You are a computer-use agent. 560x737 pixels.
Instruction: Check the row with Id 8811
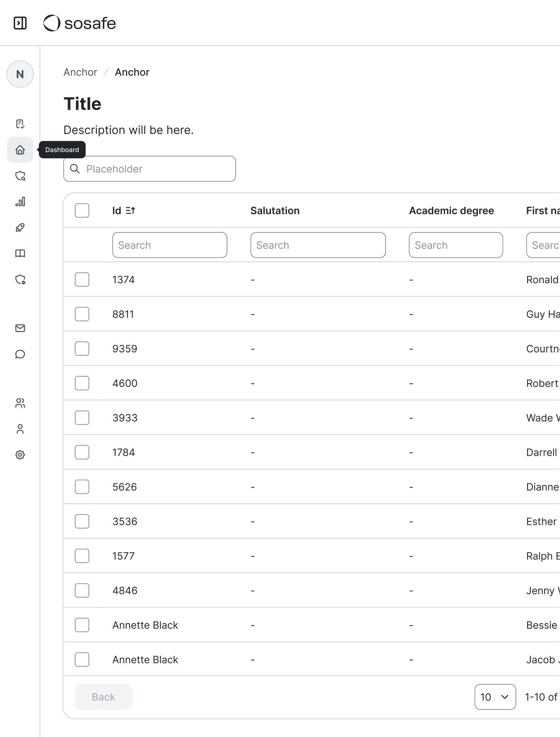coord(82,314)
